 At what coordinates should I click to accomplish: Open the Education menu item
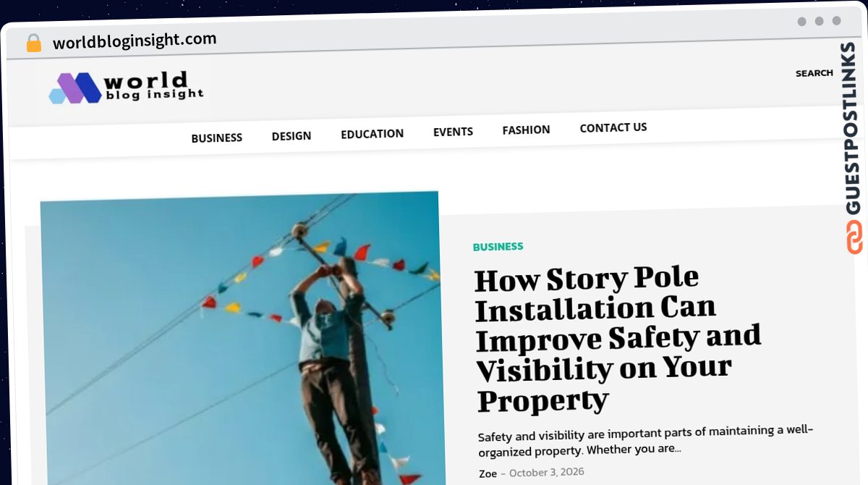tap(372, 133)
